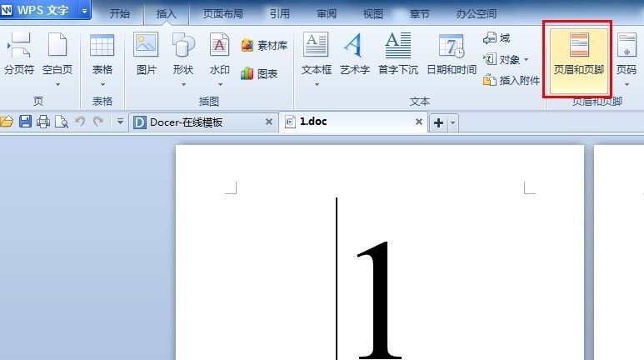Screen dimensions: 644x360
Task: Insert a text box with 文本框
Action: pos(317,53)
